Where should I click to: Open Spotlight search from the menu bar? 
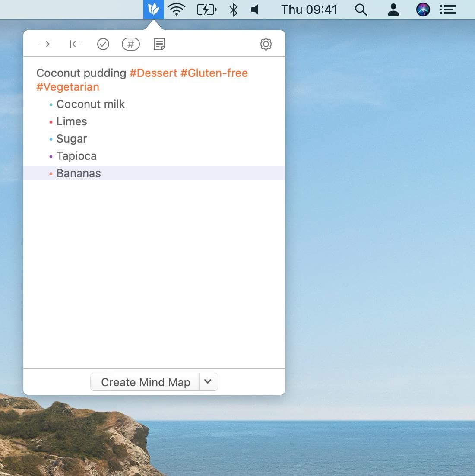pos(361,9)
